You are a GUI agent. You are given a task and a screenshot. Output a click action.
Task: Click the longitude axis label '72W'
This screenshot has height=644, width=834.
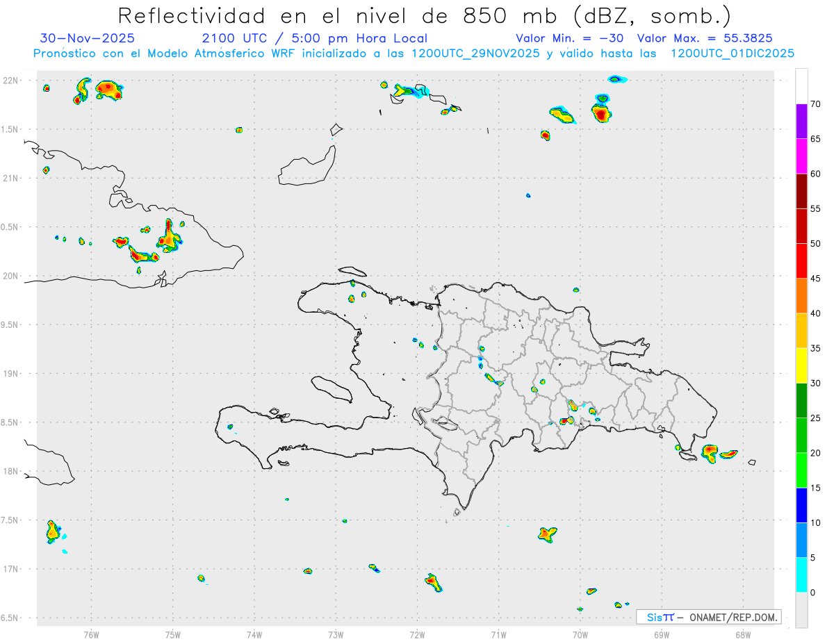tap(417, 634)
